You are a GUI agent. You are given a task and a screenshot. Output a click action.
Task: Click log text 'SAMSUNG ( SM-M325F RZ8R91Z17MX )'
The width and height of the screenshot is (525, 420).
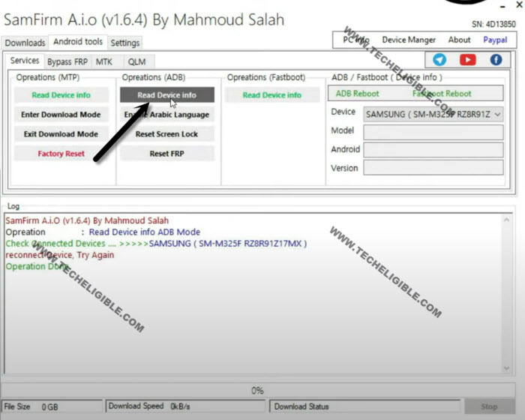click(x=228, y=244)
